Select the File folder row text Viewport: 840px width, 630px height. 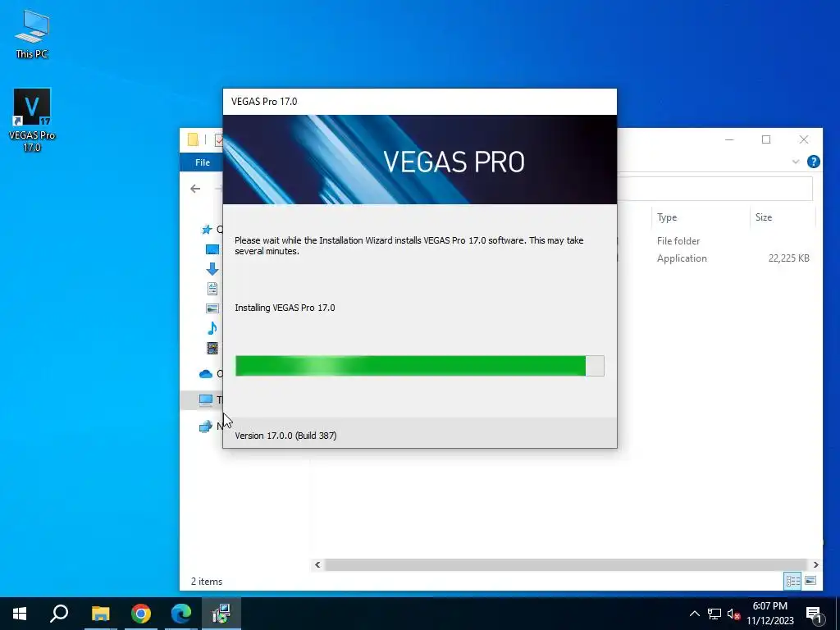point(678,241)
